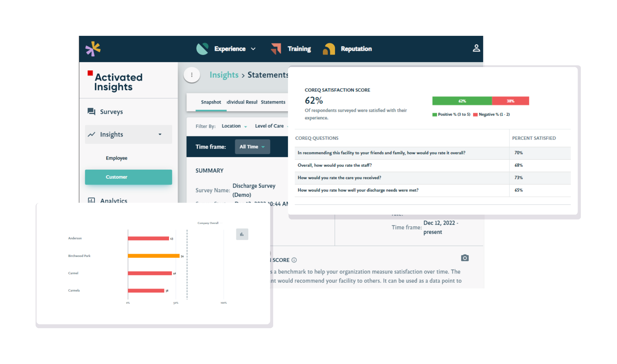Open the user profile account icon
Screen dimensions: 617x364
476,48
